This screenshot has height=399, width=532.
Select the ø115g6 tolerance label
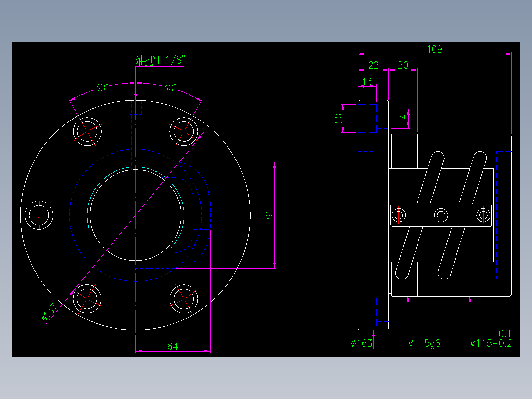click(424, 344)
